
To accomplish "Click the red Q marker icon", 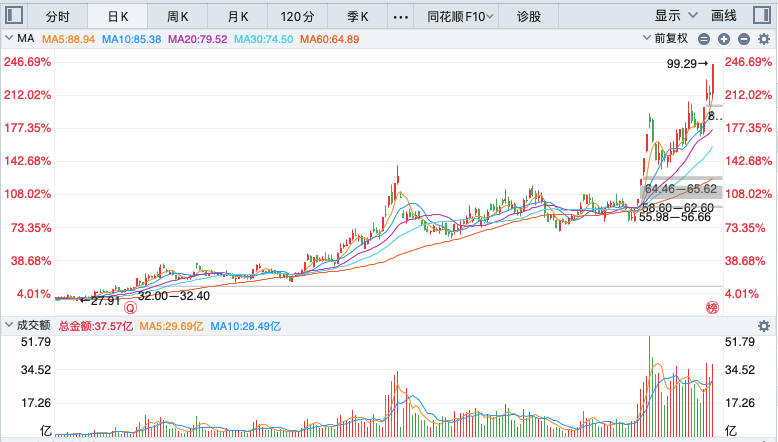I will (x=130, y=308).
